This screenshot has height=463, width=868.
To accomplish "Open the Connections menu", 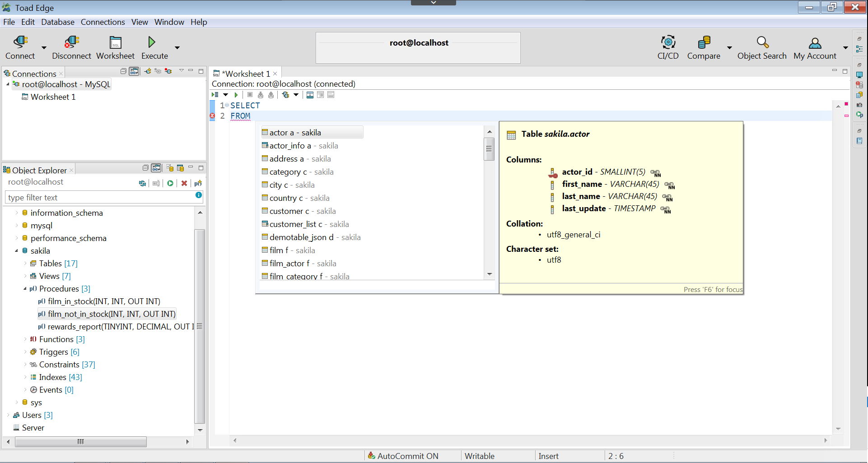I will click(x=103, y=22).
